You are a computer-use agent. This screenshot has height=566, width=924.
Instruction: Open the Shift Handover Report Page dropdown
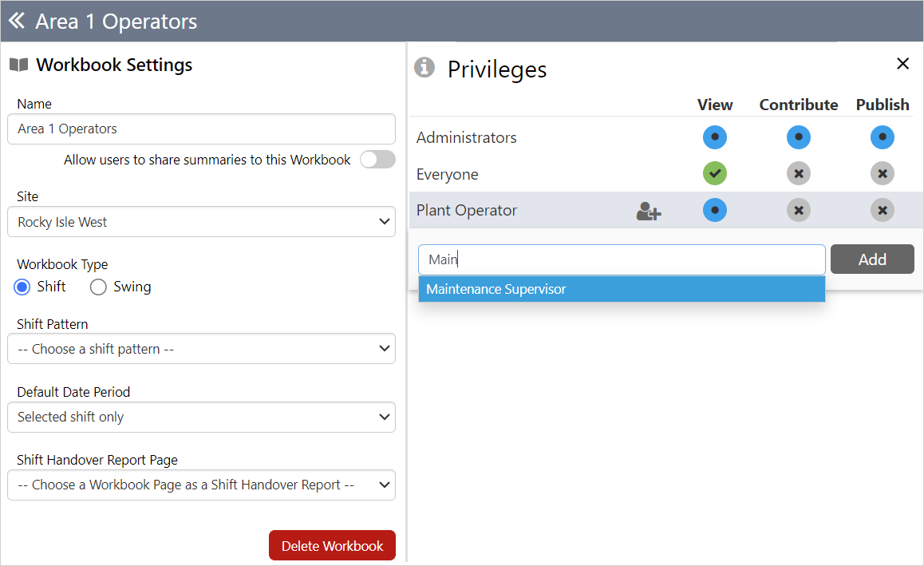tap(201, 485)
